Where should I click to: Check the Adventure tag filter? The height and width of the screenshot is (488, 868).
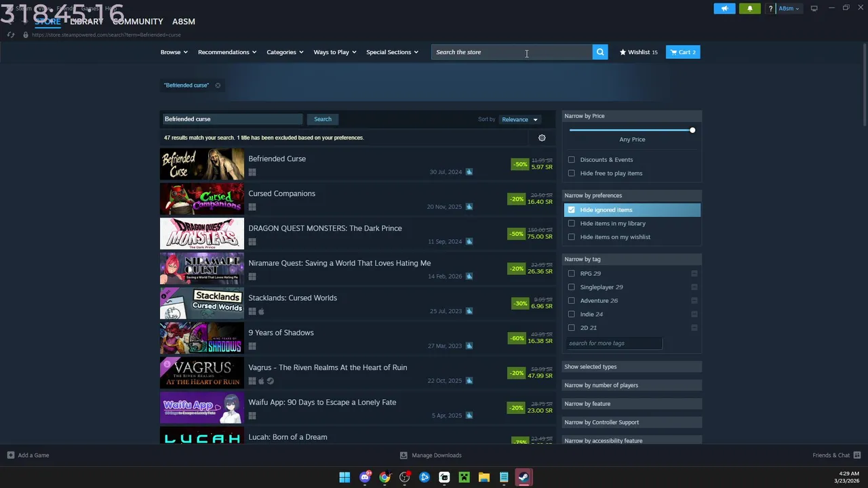click(572, 300)
